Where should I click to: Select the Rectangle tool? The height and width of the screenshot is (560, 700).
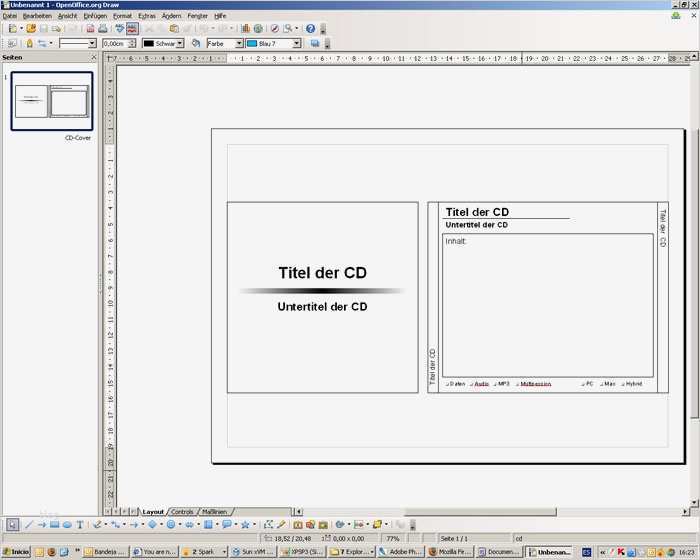coord(54,525)
